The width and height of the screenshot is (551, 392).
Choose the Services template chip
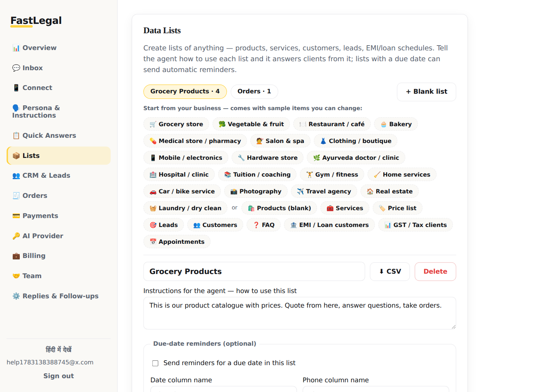pyautogui.click(x=345, y=208)
